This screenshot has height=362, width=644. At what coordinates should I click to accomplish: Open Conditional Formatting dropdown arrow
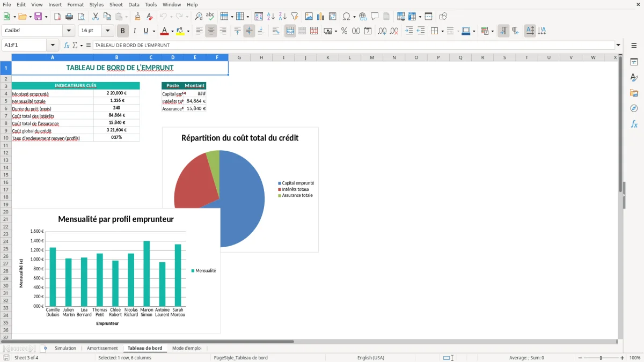492,31
